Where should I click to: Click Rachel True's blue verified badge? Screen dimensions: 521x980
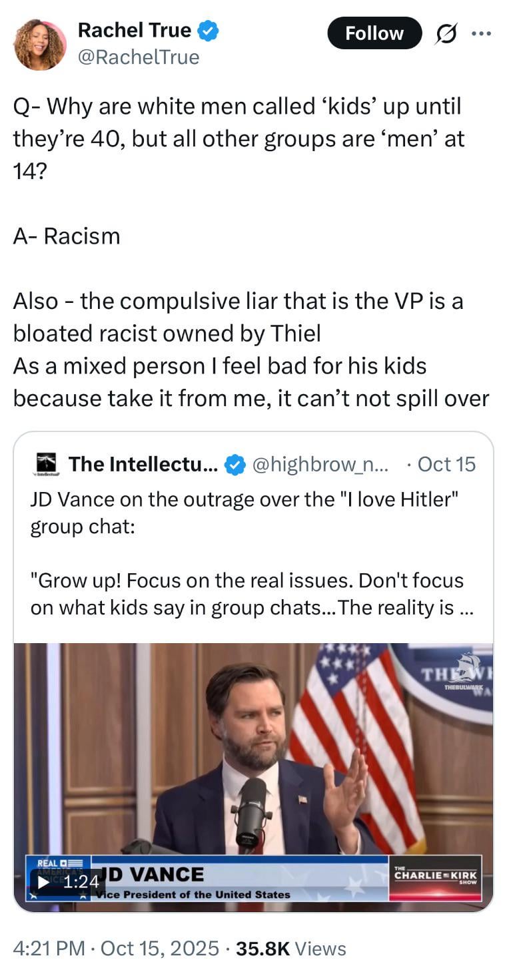(x=209, y=31)
